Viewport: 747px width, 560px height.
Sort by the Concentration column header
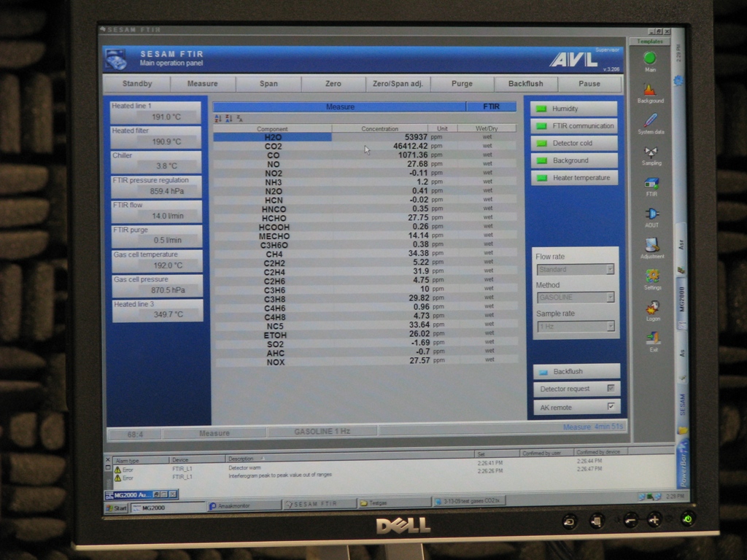[379, 128]
